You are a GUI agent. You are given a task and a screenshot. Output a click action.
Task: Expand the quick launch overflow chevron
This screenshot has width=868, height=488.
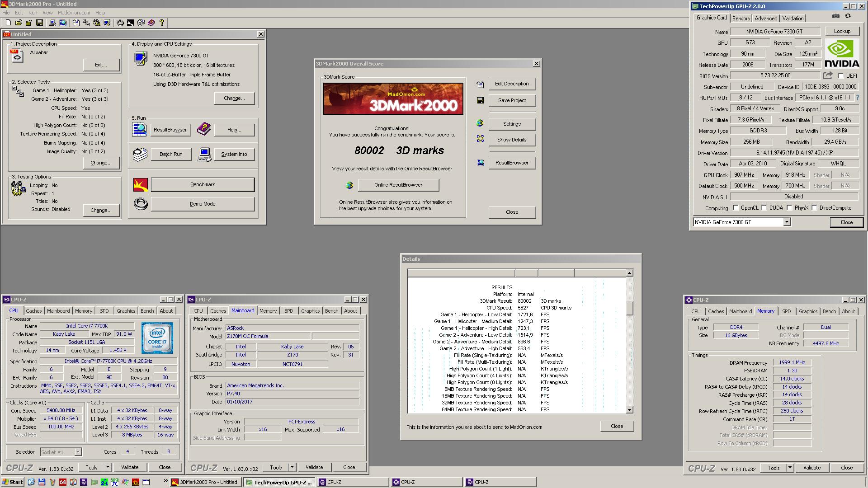[x=165, y=481]
